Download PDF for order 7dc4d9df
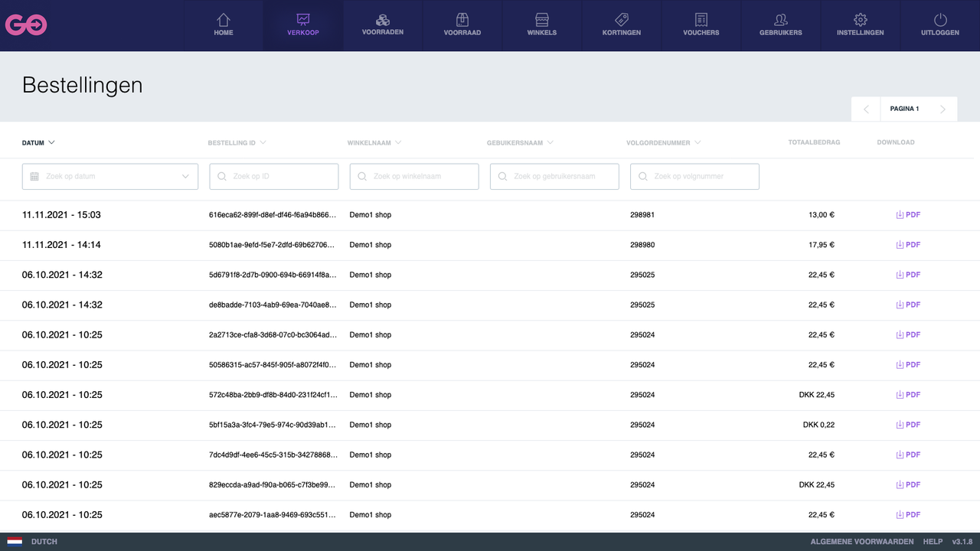Screen dimensions: 980x551 point(908,455)
